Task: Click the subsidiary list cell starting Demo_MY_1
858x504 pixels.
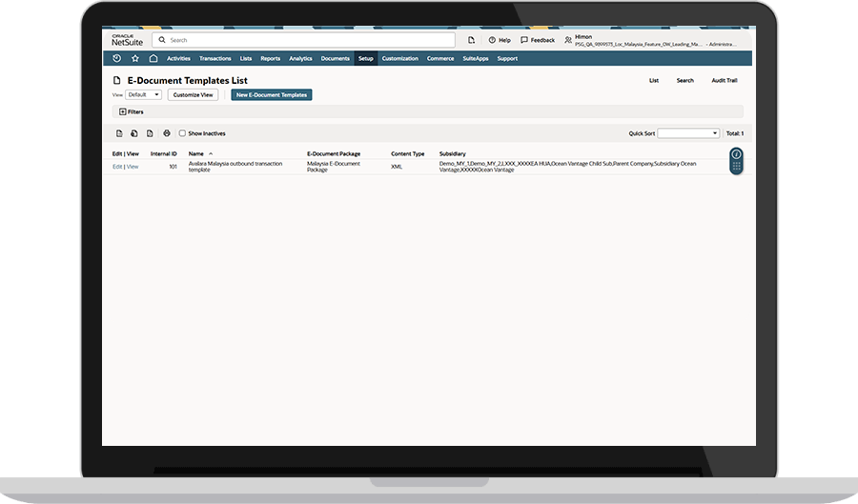Action: (567, 167)
